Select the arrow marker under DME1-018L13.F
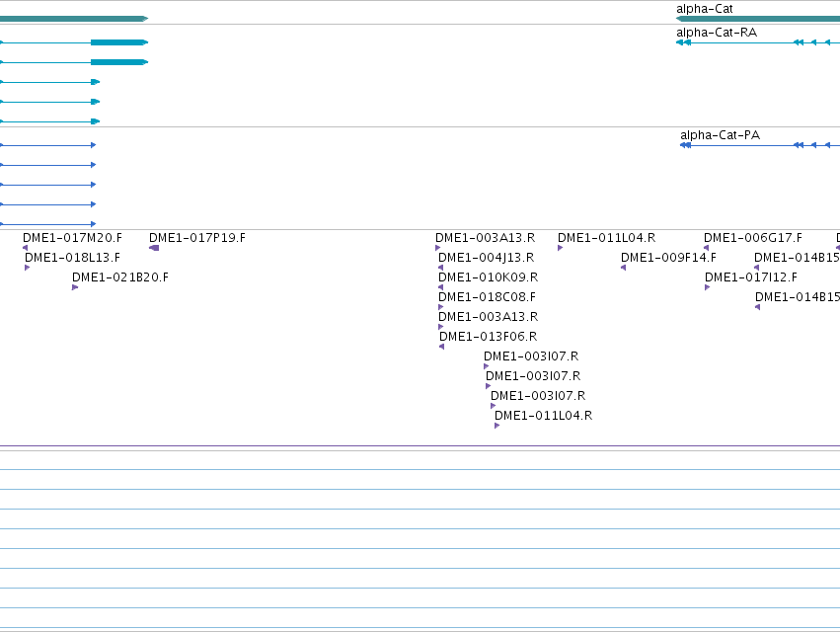840x632 pixels. point(28,268)
